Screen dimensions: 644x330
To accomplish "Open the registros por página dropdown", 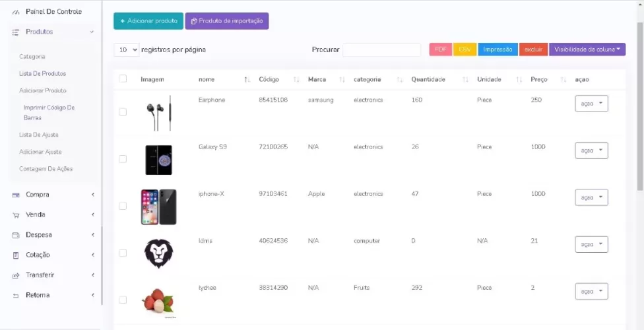I will [127, 49].
